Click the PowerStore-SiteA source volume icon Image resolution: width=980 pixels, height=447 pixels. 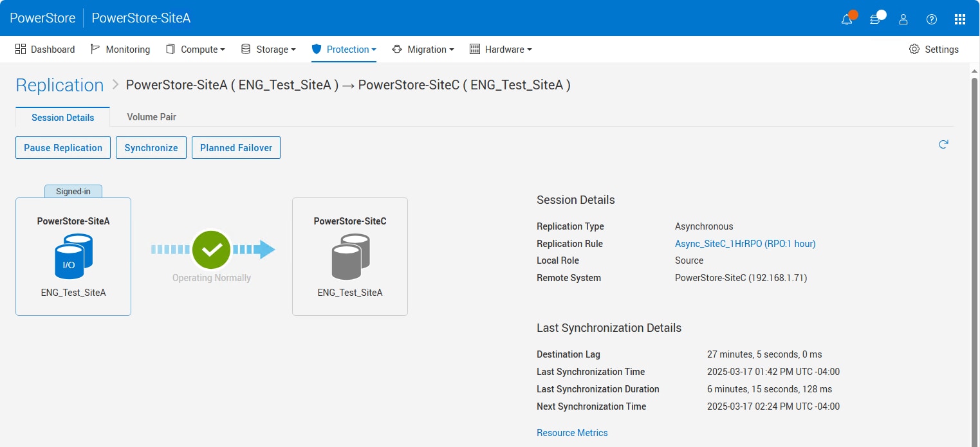[x=73, y=256]
